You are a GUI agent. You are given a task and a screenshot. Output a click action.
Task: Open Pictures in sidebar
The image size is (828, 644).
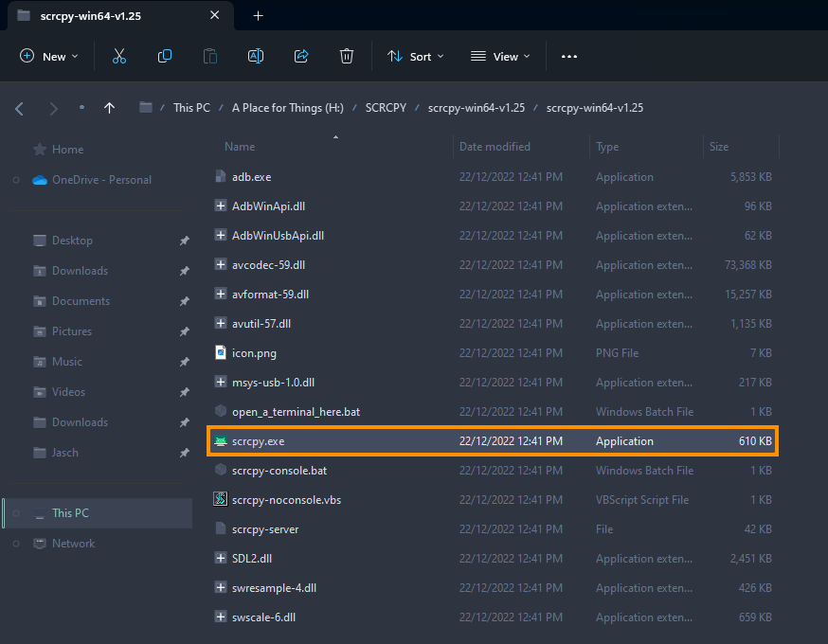(72, 331)
